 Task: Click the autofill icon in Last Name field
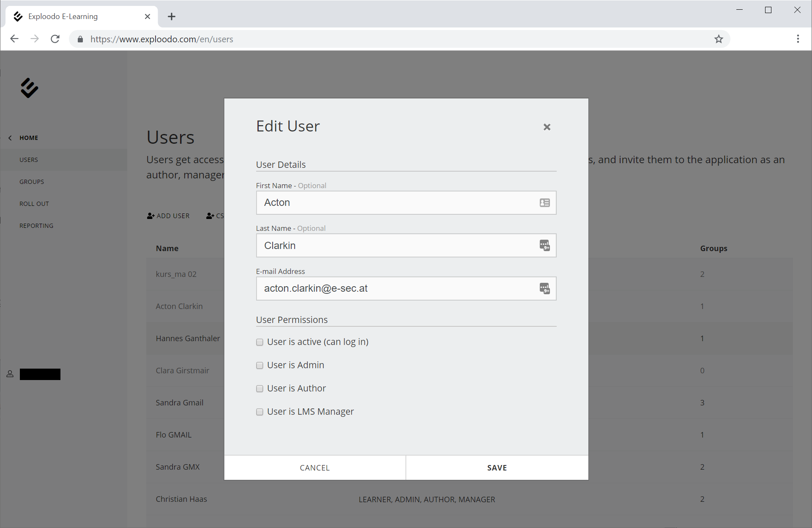click(544, 246)
